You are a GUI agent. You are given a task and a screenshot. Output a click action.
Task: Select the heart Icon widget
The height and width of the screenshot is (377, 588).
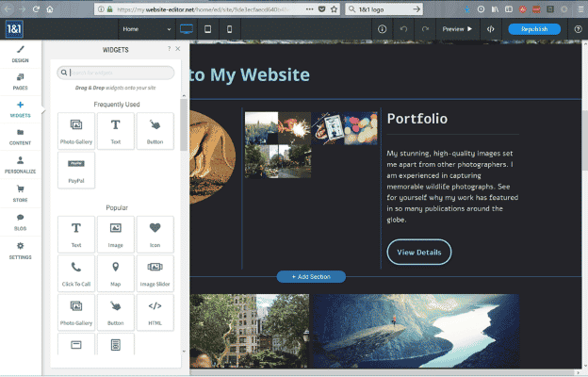tap(155, 234)
